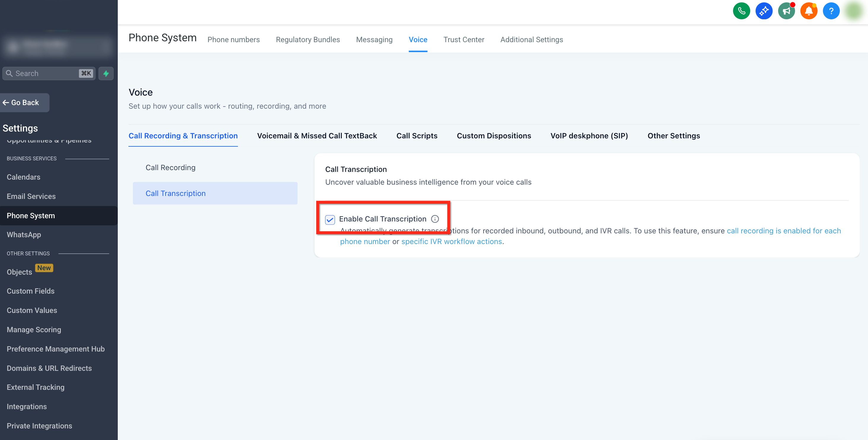Viewport: 868px width, 440px height.
Task: Click the megaphone announcements icon
Action: (x=786, y=11)
